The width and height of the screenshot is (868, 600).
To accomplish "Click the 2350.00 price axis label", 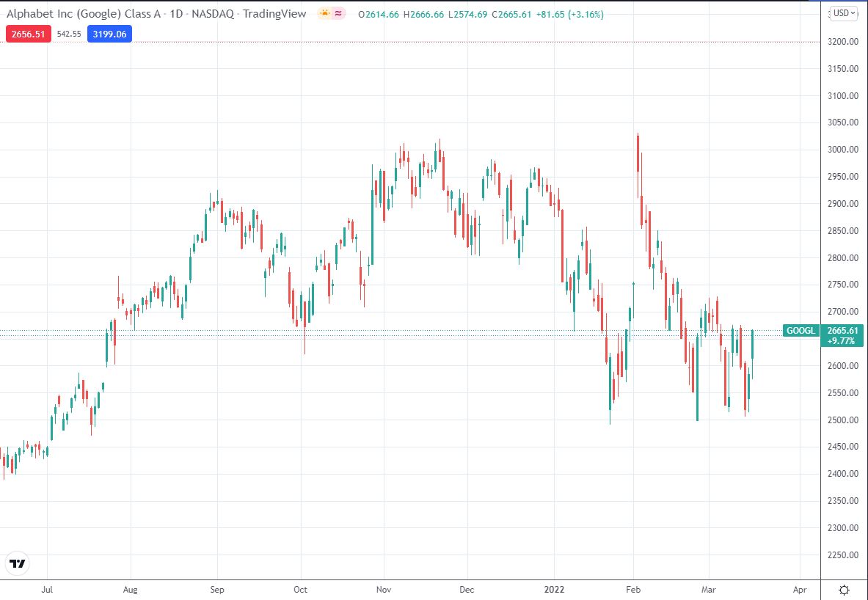I will click(x=843, y=501).
